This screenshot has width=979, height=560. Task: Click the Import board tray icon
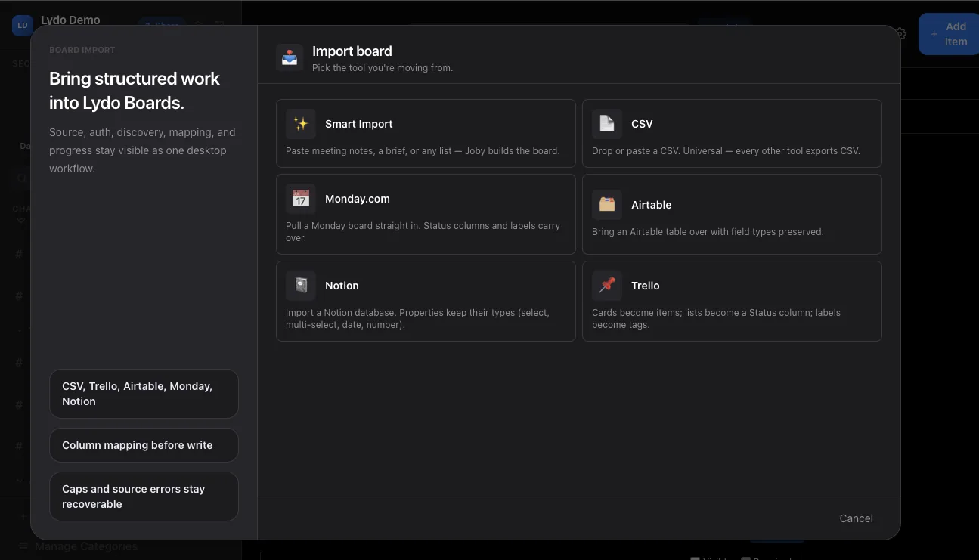(x=290, y=57)
